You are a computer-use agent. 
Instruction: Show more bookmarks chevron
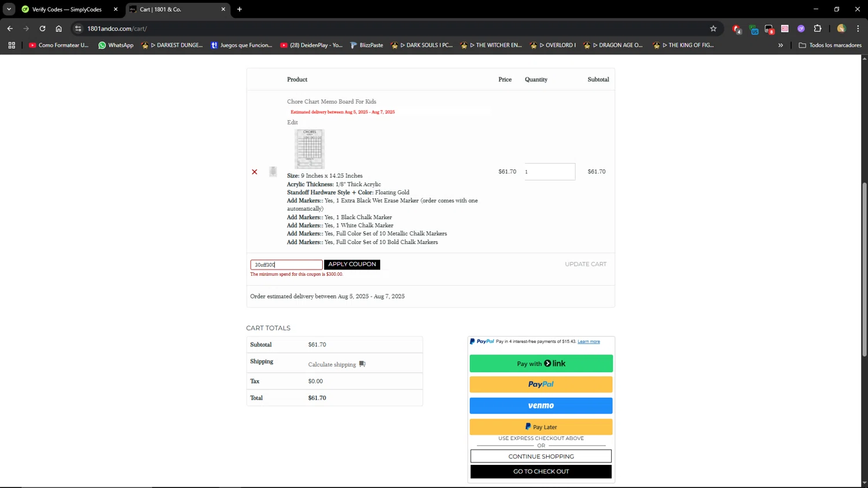[x=781, y=45]
